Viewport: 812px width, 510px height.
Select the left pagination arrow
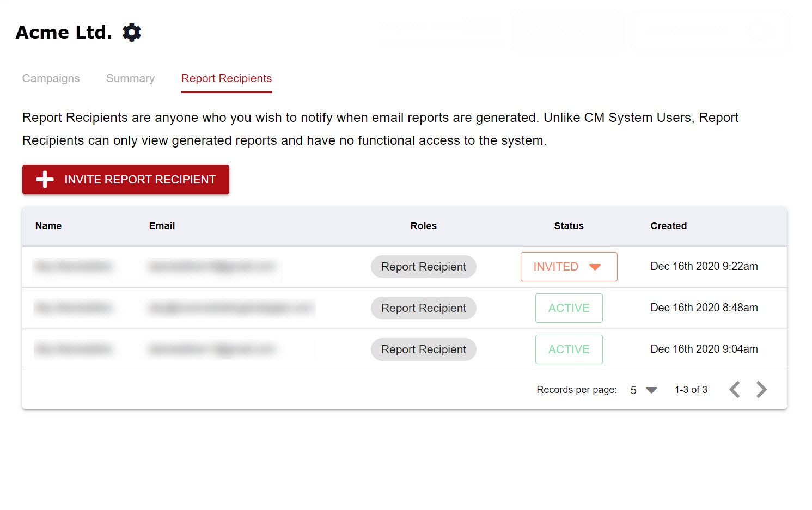(x=734, y=389)
